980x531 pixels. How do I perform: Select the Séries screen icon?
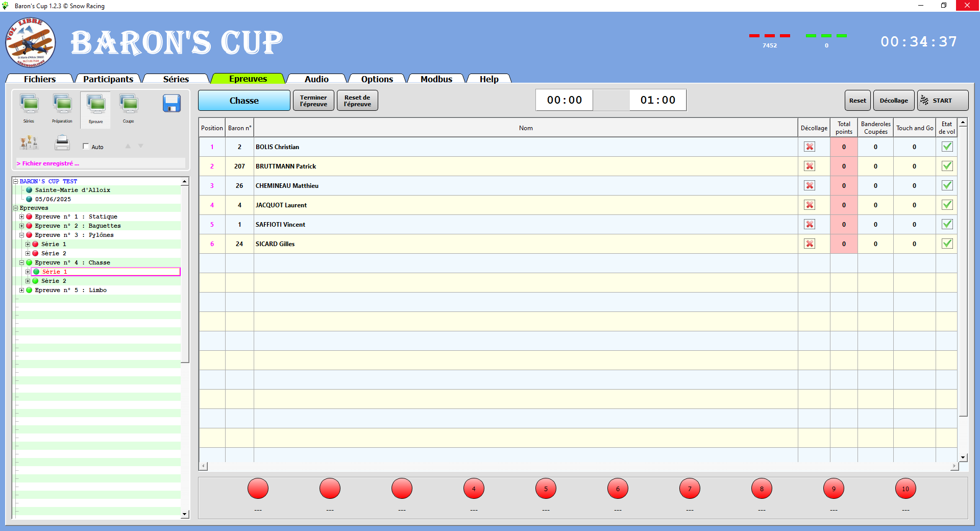click(29, 105)
